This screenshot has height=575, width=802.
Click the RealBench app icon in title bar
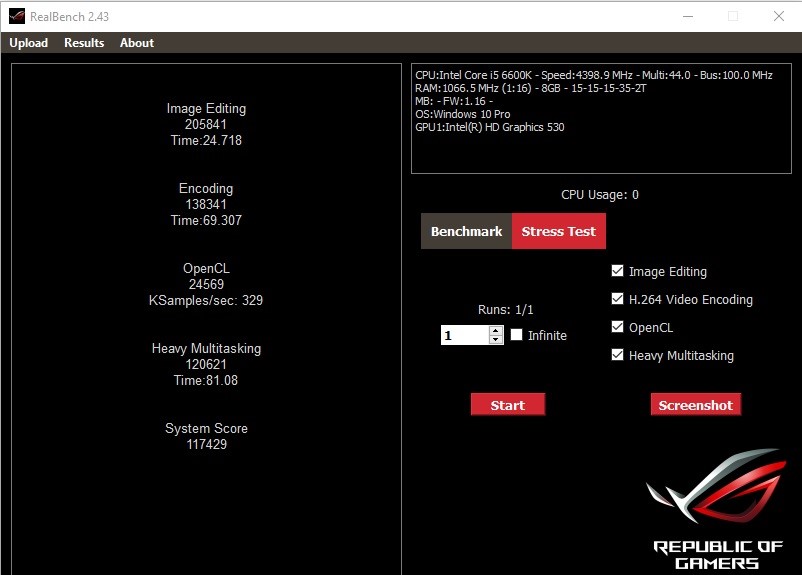point(17,16)
